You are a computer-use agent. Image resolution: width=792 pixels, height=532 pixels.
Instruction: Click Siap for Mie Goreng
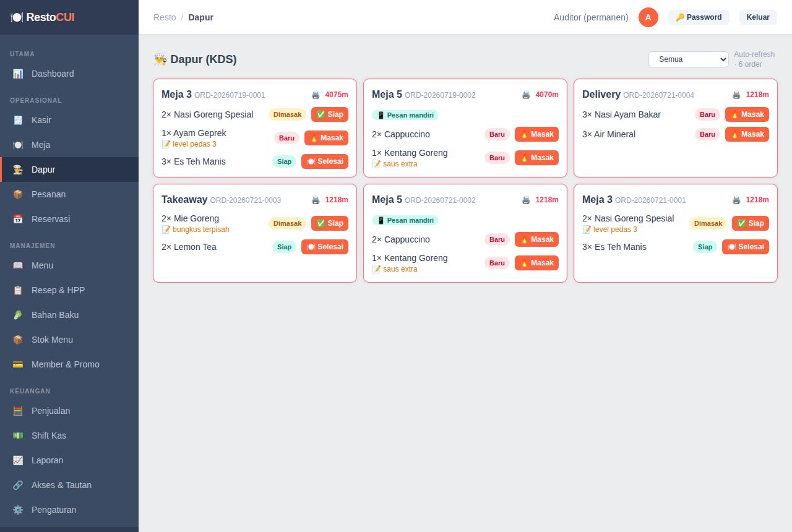click(x=330, y=223)
